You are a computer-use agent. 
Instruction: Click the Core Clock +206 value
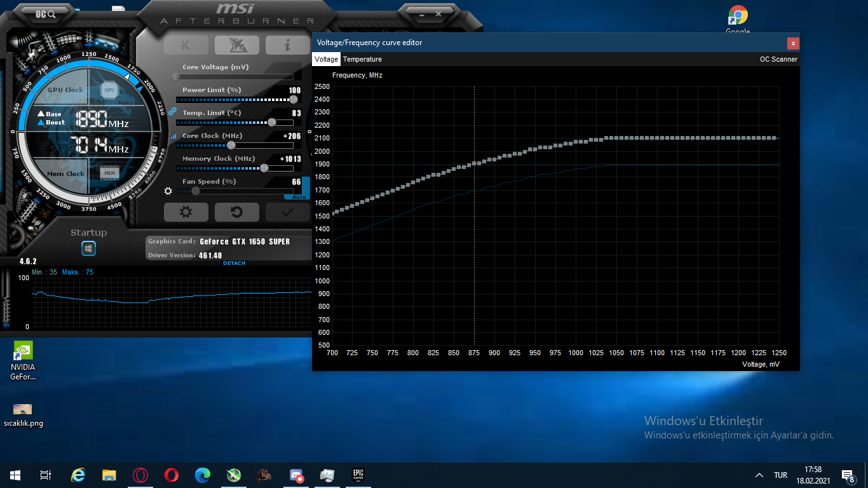click(292, 136)
